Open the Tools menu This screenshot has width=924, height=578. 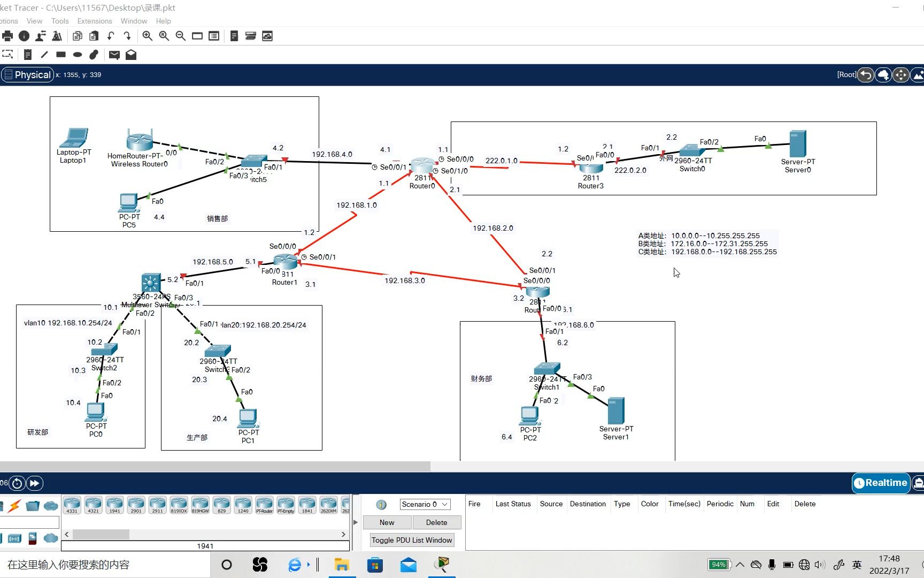[59, 21]
